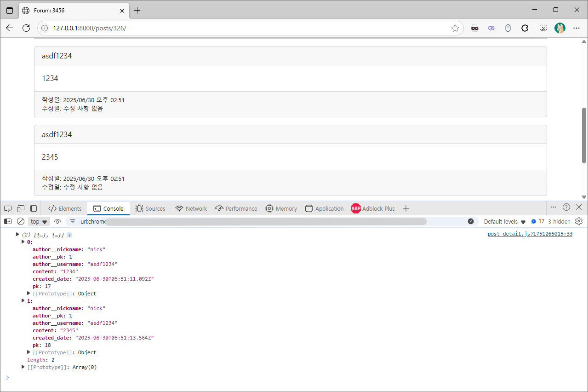Screen dimensions: 588x392
Task: Click the array info badge icon
Action: [69, 235]
